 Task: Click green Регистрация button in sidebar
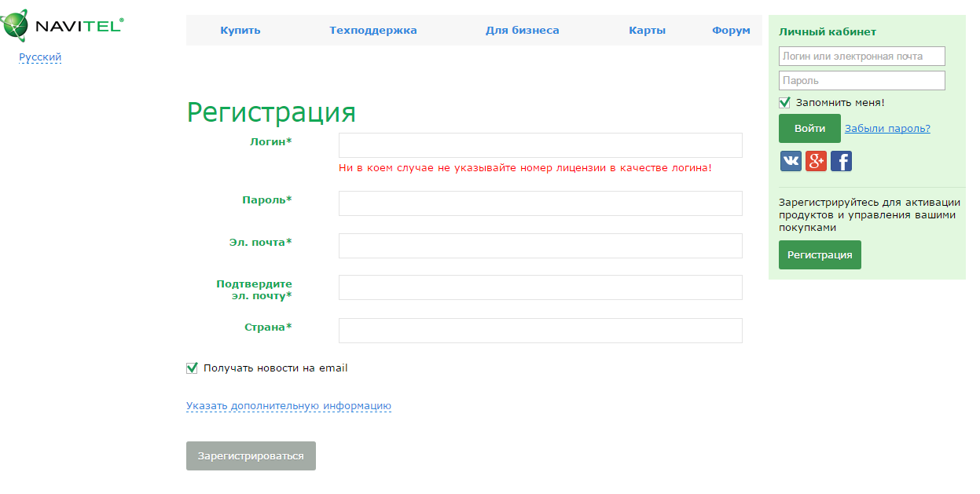(820, 254)
